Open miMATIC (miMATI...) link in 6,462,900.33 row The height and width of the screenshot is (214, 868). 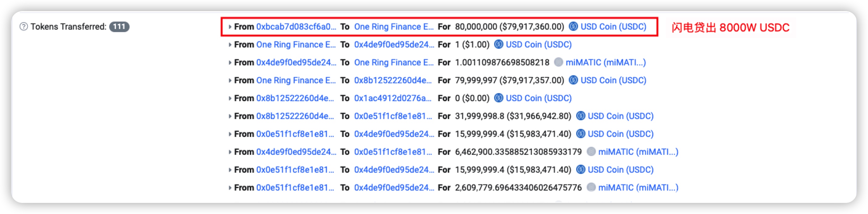coord(638,152)
